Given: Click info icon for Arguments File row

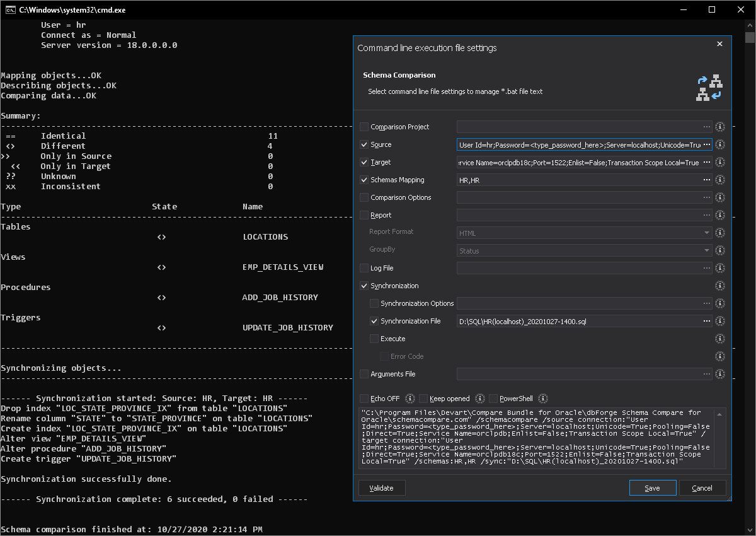Looking at the screenshot, I should pyautogui.click(x=720, y=374).
